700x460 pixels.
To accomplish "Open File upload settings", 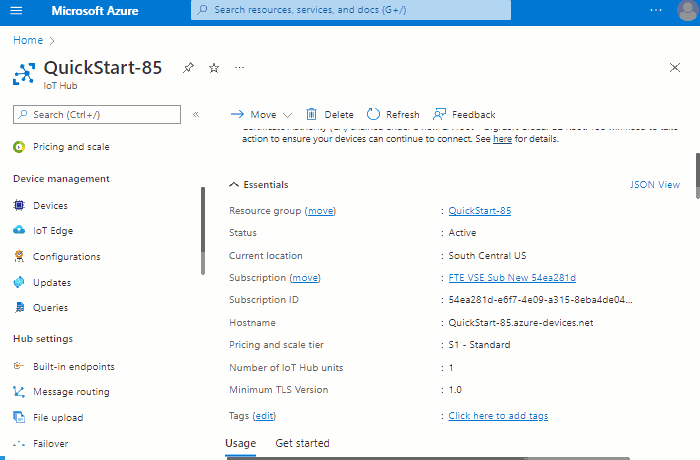I will 58,418.
